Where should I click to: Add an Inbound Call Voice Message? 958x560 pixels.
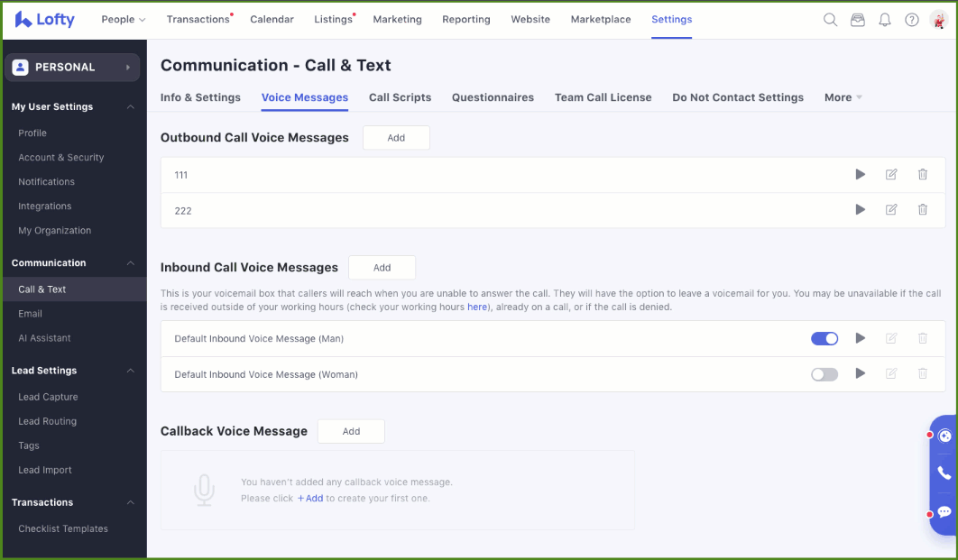click(x=382, y=268)
